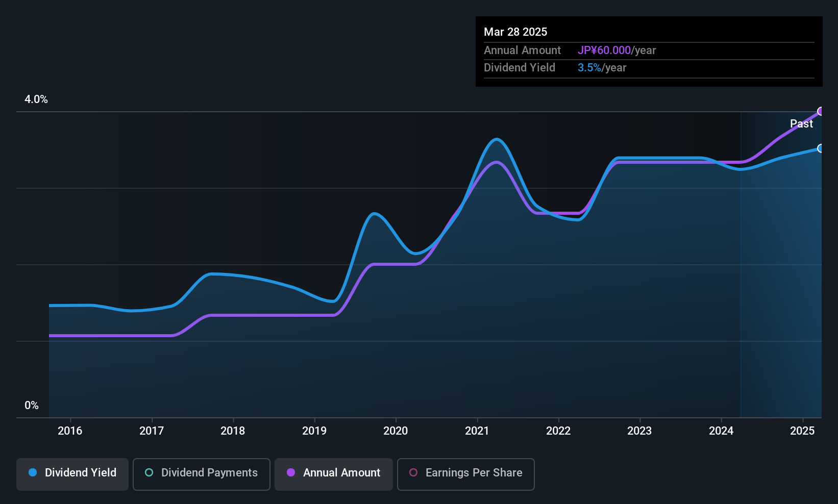Hide the Annual Amount series label
This screenshot has height=504, width=838.
(x=341, y=473)
